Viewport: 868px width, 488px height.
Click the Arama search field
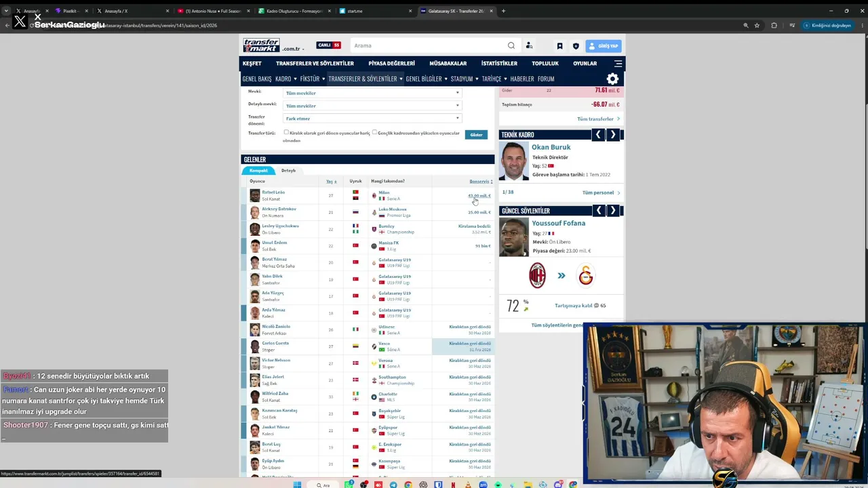click(x=429, y=45)
